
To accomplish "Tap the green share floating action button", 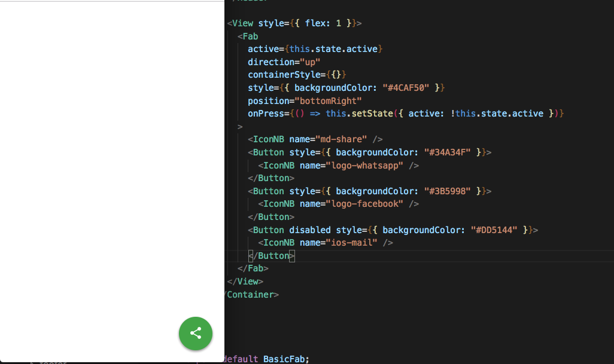I will click(196, 333).
